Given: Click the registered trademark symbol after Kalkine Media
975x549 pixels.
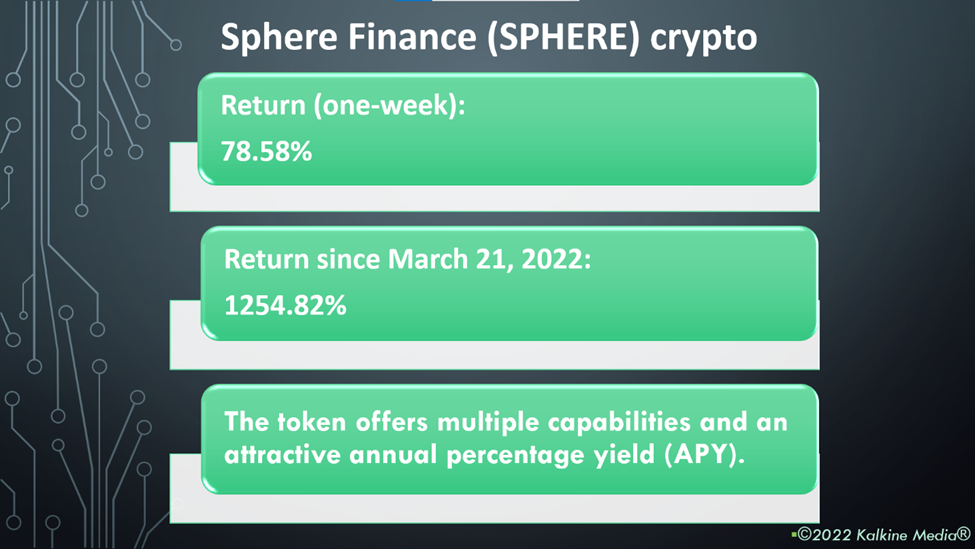Looking at the screenshot, I should coord(963,533).
